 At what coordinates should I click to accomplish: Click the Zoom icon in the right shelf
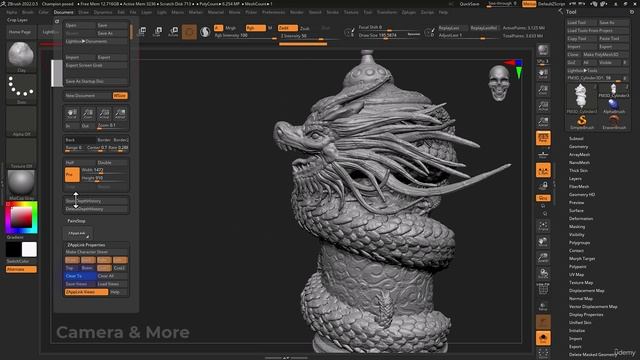pyautogui.click(x=543, y=90)
